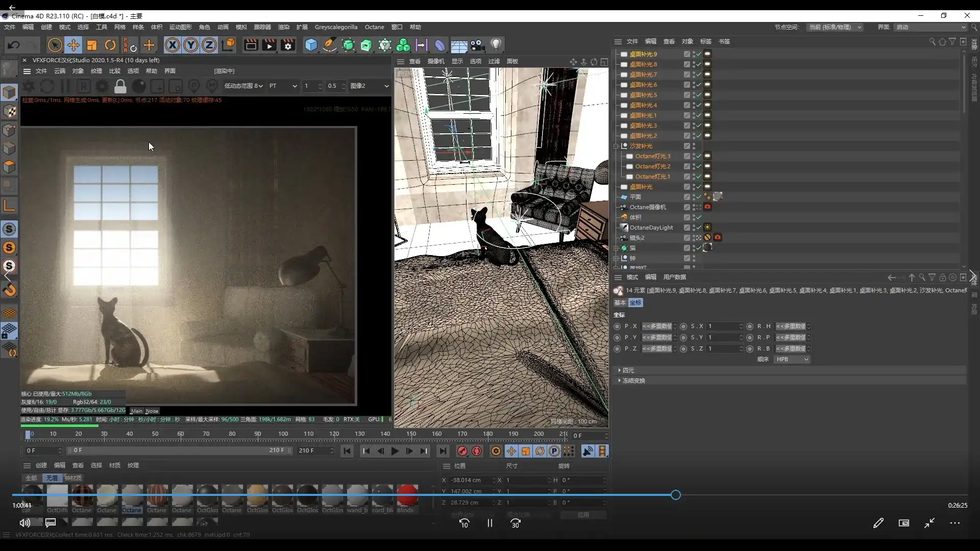Click the light bulb Light object icon
980x551 pixels.
point(496,45)
